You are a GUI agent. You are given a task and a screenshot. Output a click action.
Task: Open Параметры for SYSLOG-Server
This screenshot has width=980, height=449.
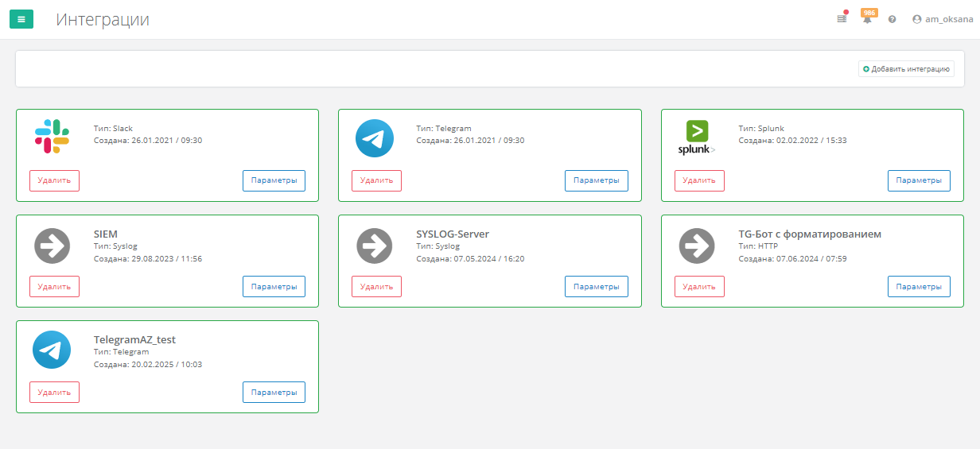[597, 286]
